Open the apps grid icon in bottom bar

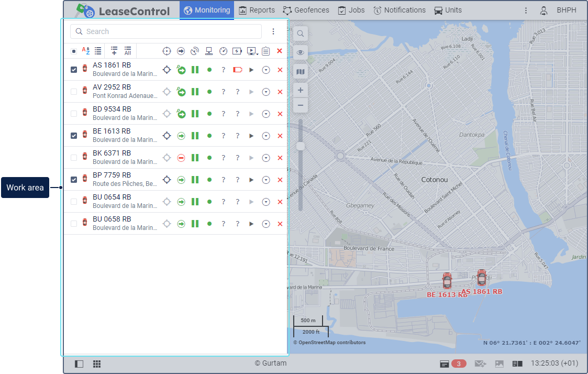click(x=97, y=364)
